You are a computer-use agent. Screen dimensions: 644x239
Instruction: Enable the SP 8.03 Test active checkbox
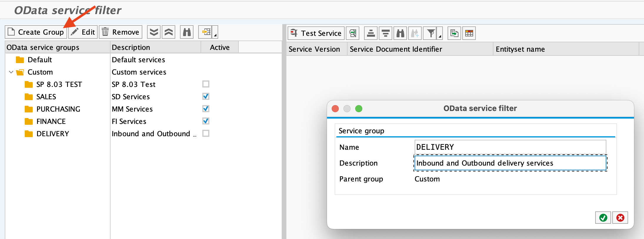click(x=206, y=84)
